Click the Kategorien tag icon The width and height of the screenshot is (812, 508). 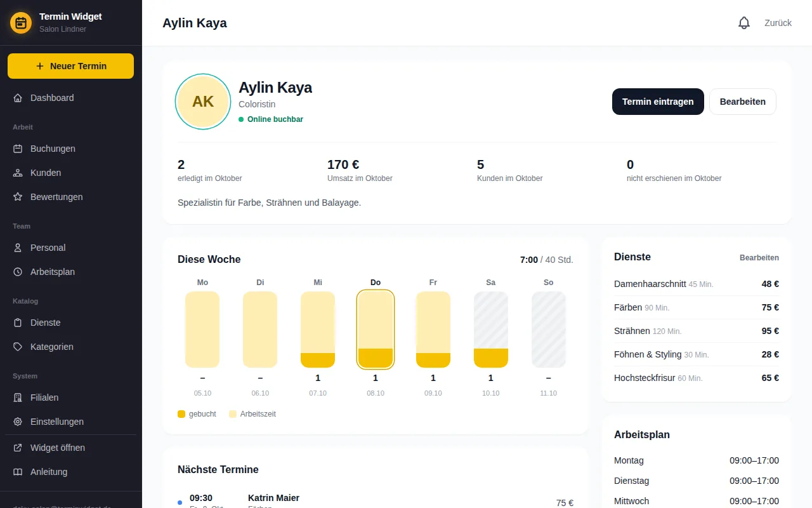[18, 347]
